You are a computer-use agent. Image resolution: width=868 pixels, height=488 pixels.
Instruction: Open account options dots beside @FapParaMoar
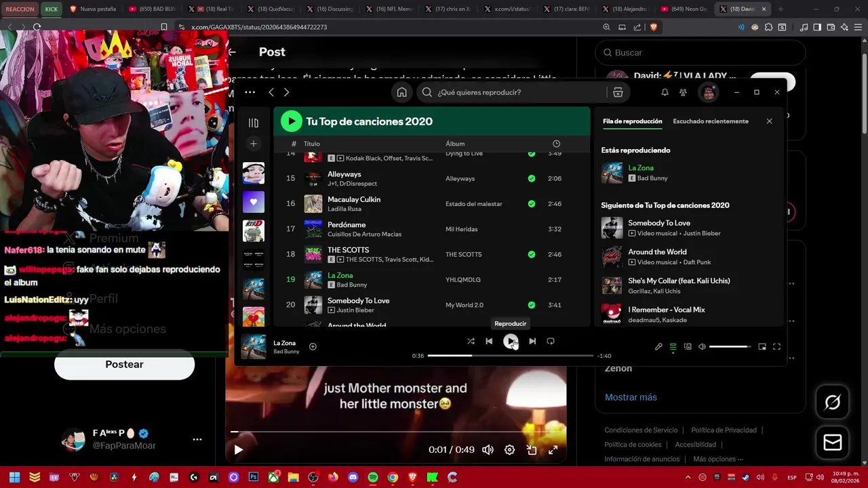tap(197, 439)
